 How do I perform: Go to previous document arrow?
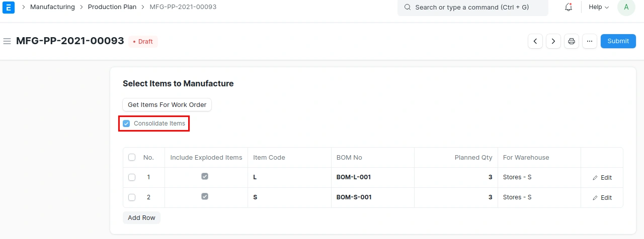pos(535,41)
